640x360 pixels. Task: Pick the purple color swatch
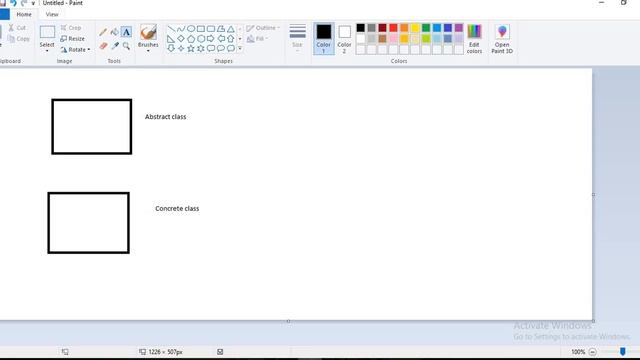[459, 28]
